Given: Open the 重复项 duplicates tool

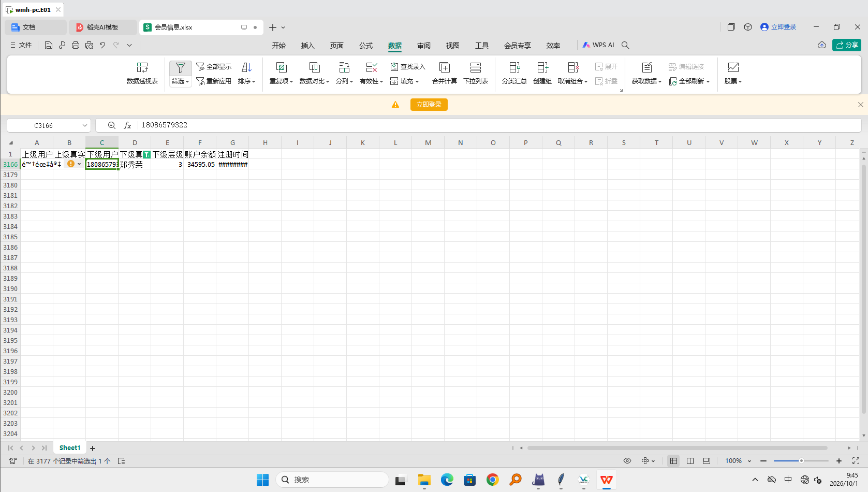Looking at the screenshot, I should coord(281,74).
